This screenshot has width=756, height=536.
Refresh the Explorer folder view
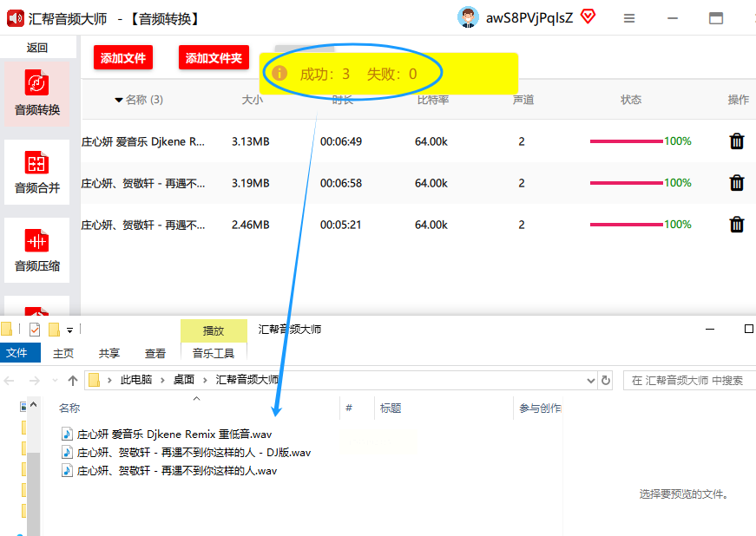pos(606,381)
